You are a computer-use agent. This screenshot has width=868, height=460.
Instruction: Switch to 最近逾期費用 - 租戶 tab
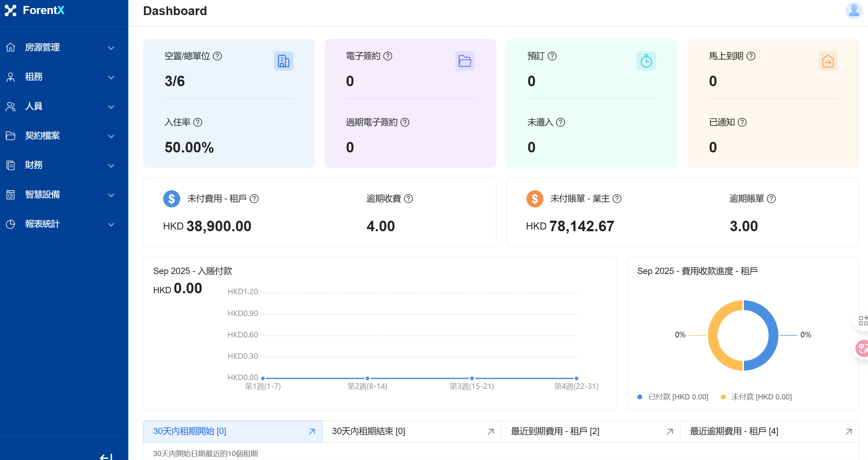point(734,431)
